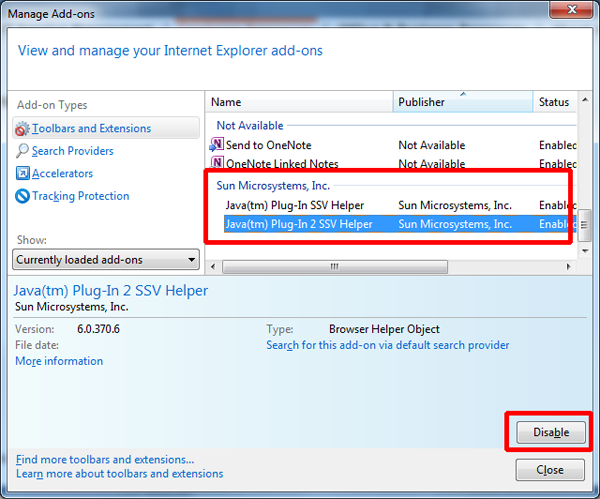Click the vertical scrollbar thumb
The height and width of the screenshot is (499, 600).
coord(584,225)
